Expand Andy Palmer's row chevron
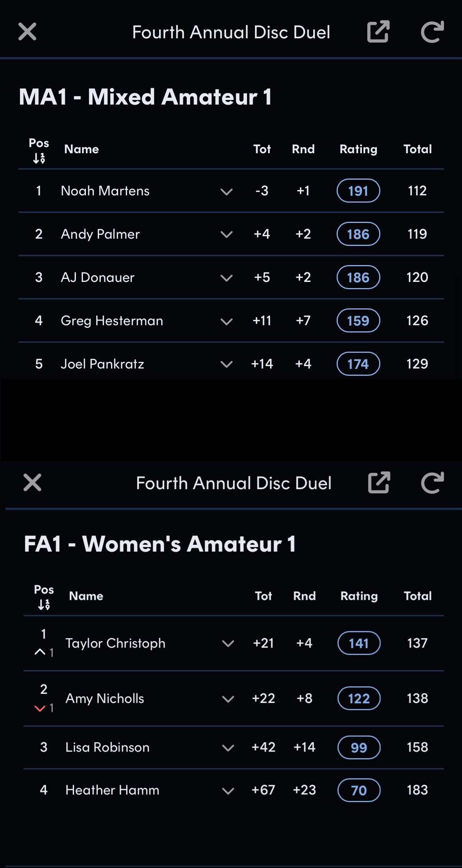Screen dimensions: 462x868 pos(227,234)
